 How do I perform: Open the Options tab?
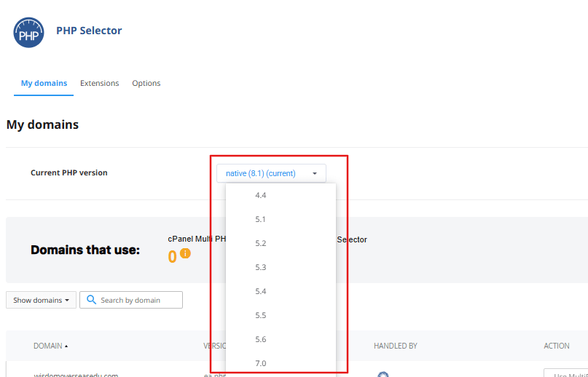[x=146, y=83]
